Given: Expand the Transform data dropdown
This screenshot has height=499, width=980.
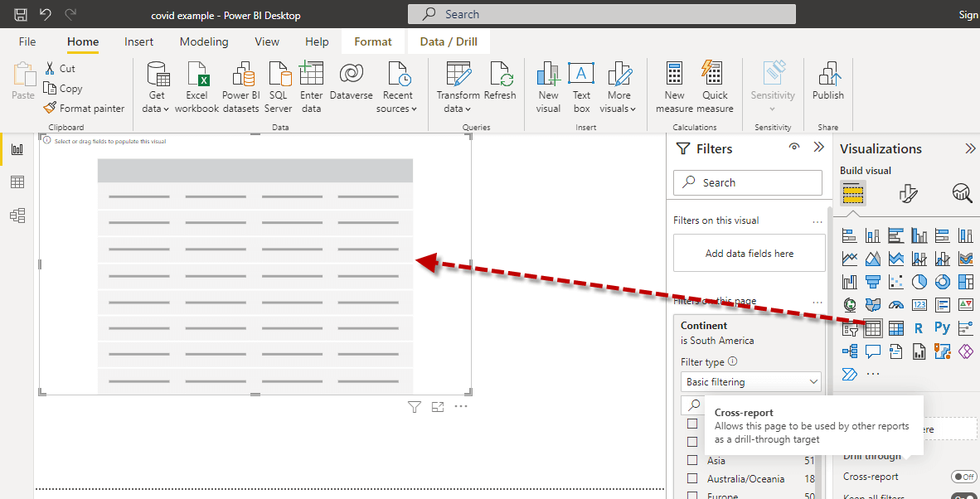Looking at the screenshot, I should (x=458, y=85).
